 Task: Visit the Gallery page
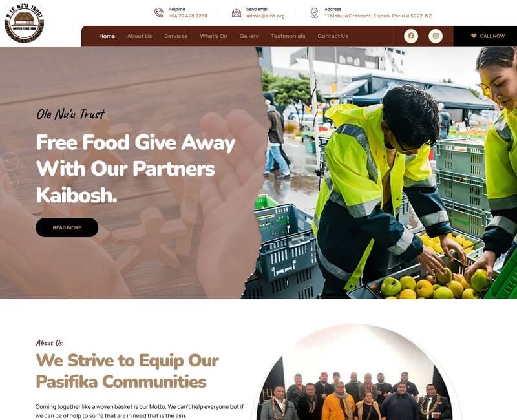pyautogui.click(x=249, y=36)
